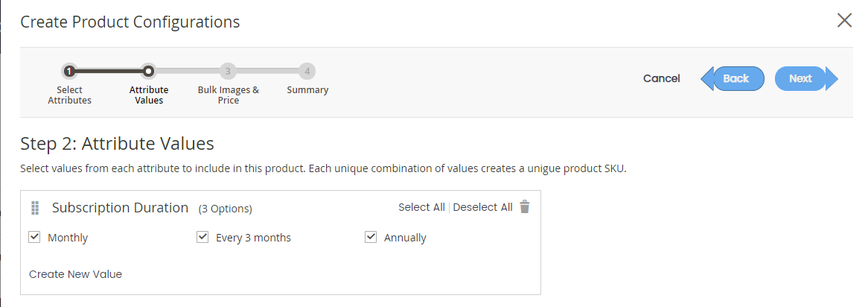Click the Select Attributes step label
This screenshot has height=307, width=868.
pos(70,95)
